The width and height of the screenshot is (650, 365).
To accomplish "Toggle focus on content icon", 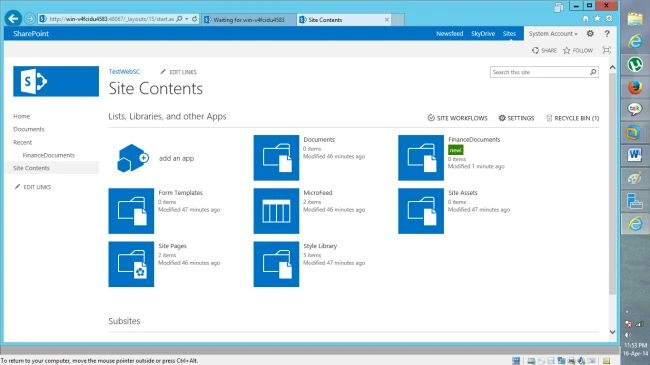I will [606, 50].
